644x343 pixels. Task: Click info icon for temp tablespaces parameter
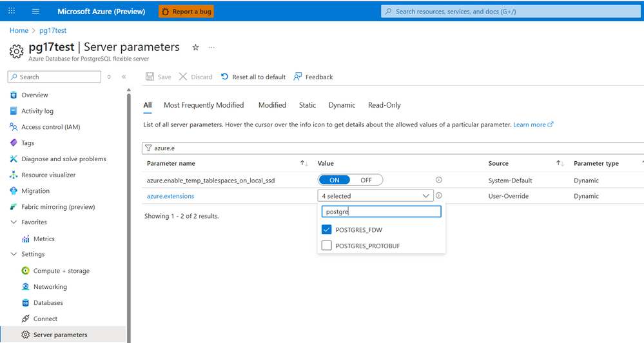(438, 180)
